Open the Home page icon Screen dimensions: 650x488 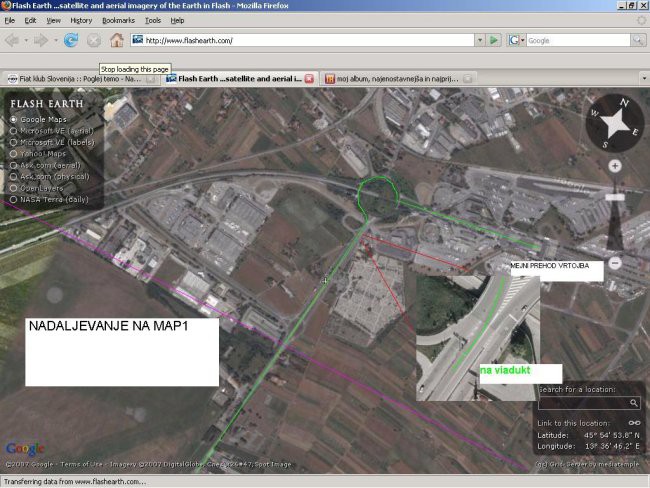click(116, 40)
